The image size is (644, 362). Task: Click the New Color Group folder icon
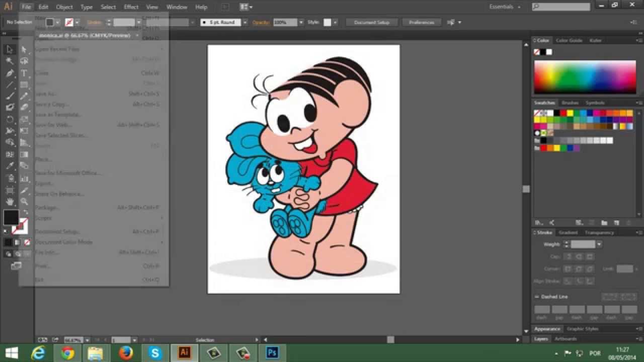(604, 223)
